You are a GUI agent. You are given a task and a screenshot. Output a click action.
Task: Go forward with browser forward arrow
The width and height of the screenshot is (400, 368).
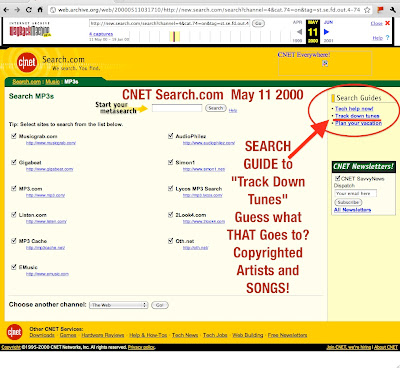tap(17, 10)
